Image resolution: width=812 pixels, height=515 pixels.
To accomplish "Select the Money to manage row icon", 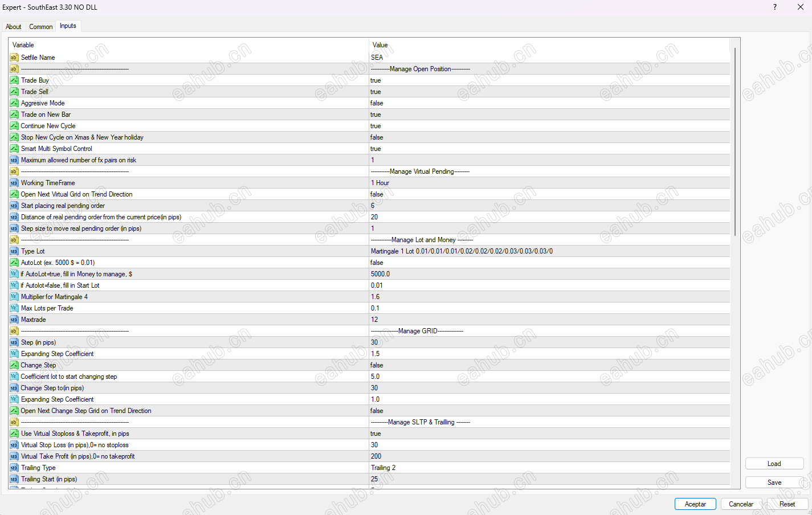I will pos(14,274).
